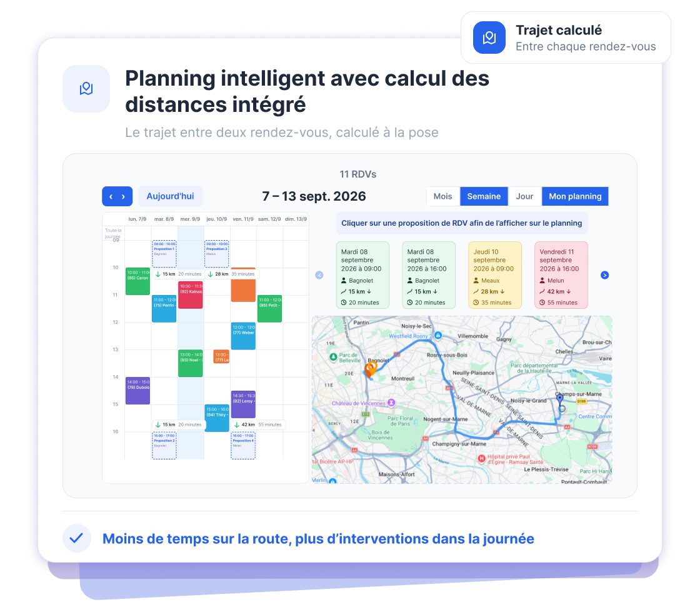Show next proposals with right carousel arrow
Screen dimensions: 700x607
click(x=604, y=275)
